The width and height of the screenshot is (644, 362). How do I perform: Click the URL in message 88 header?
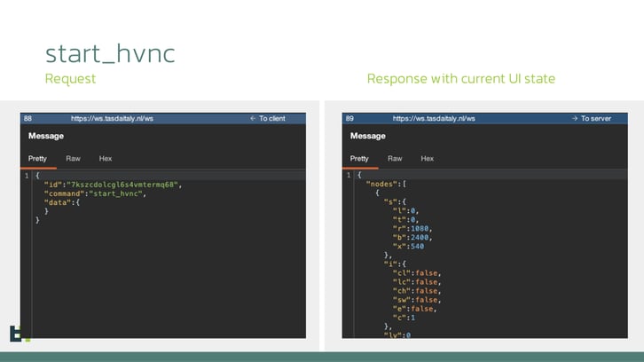[112, 118]
